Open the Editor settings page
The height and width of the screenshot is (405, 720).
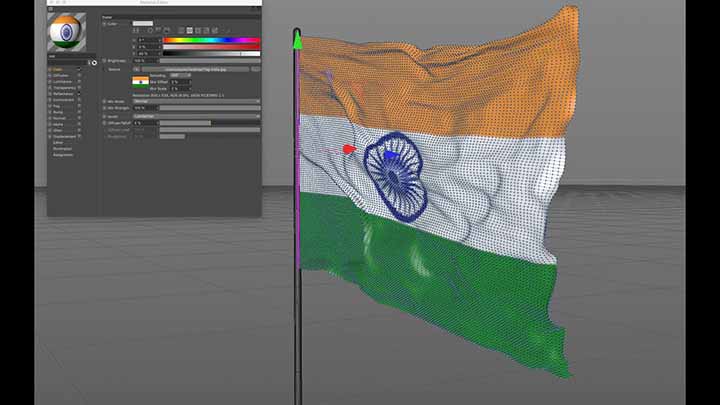click(x=58, y=142)
